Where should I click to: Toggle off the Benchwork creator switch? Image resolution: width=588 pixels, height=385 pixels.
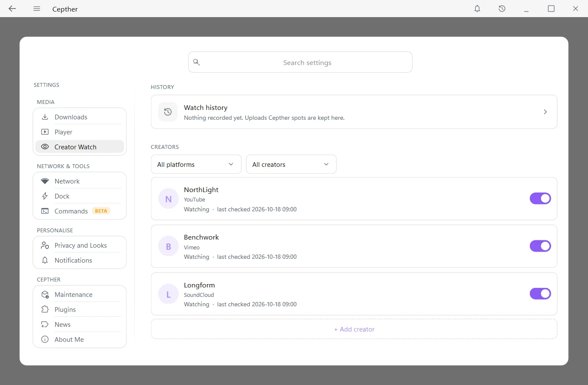coord(541,246)
